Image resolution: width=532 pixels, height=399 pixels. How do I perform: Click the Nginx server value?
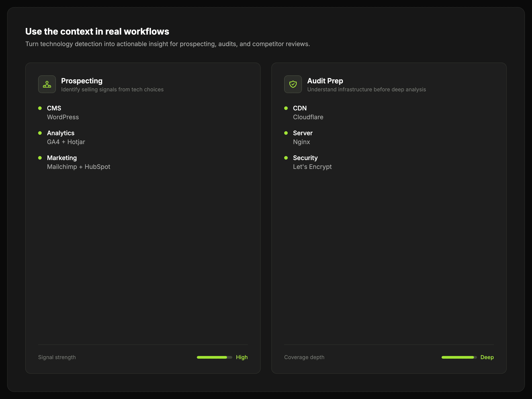[x=301, y=142]
